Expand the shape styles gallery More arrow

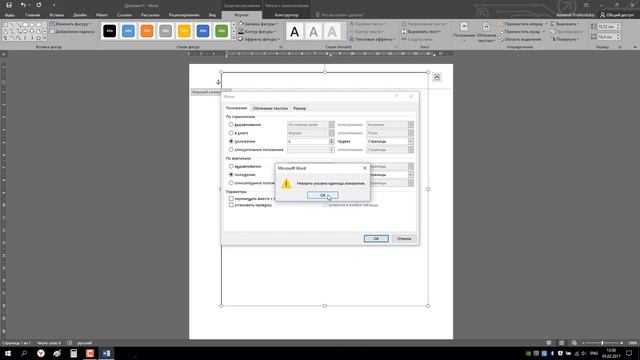pos(234,38)
